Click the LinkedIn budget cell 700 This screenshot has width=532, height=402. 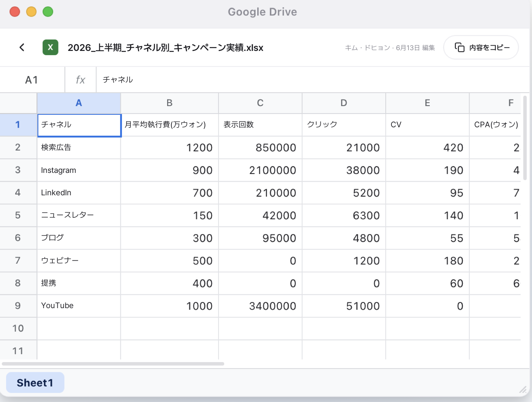[x=169, y=193]
